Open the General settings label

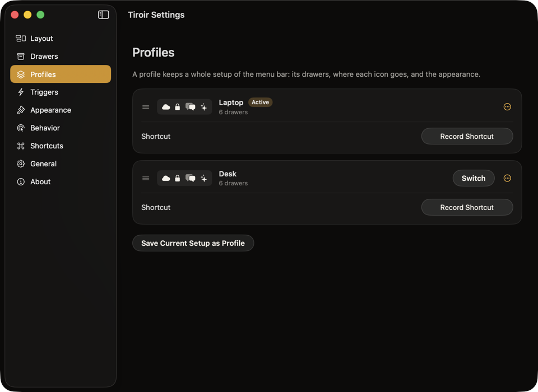click(43, 164)
